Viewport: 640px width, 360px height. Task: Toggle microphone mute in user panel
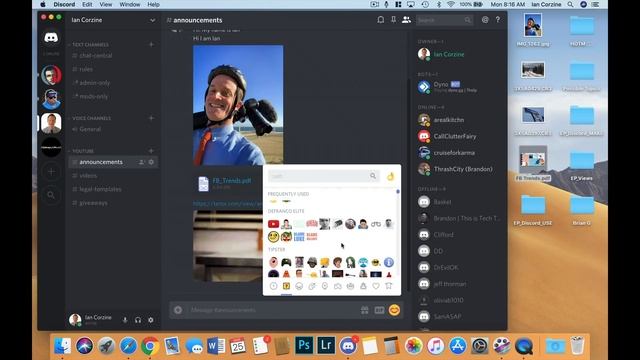click(x=125, y=320)
